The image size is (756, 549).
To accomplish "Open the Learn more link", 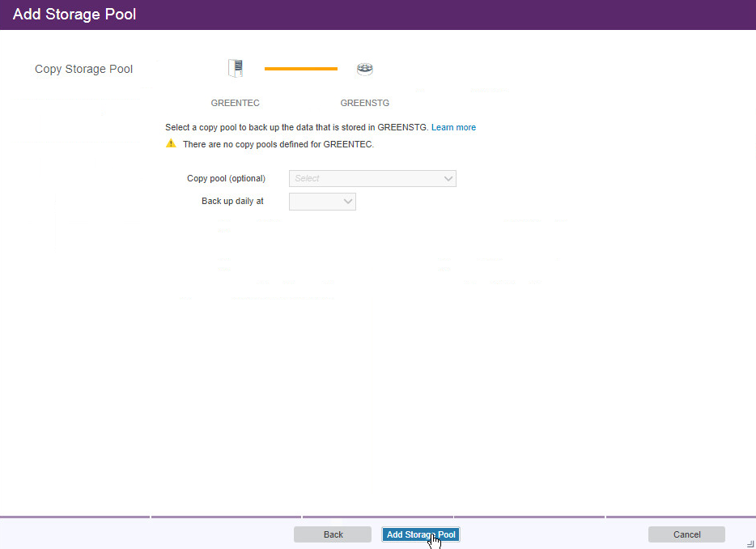I will click(x=453, y=127).
